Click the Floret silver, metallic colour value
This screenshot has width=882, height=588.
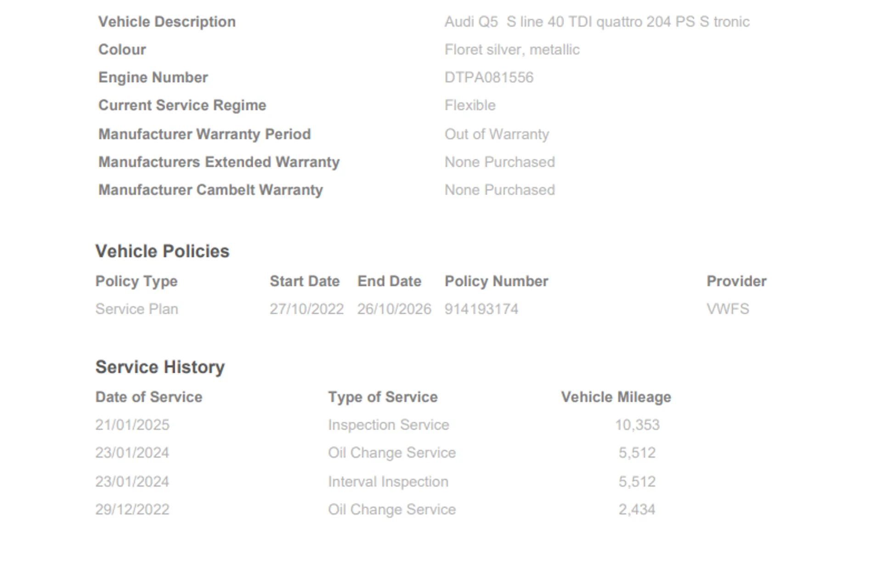coord(512,50)
